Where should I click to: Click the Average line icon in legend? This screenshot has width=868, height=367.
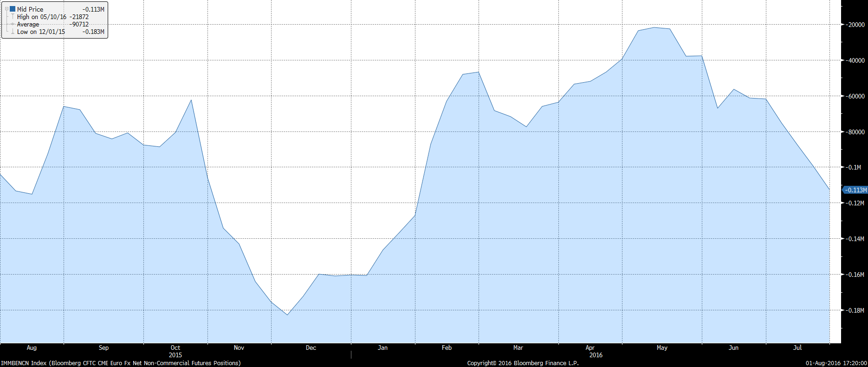pyautogui.click(x=13, y=24)
